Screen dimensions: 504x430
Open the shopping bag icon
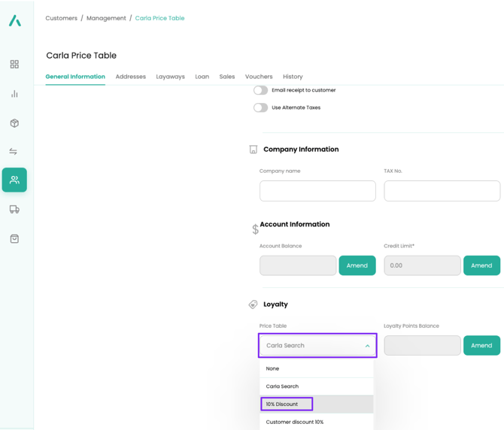coord(14,239)
